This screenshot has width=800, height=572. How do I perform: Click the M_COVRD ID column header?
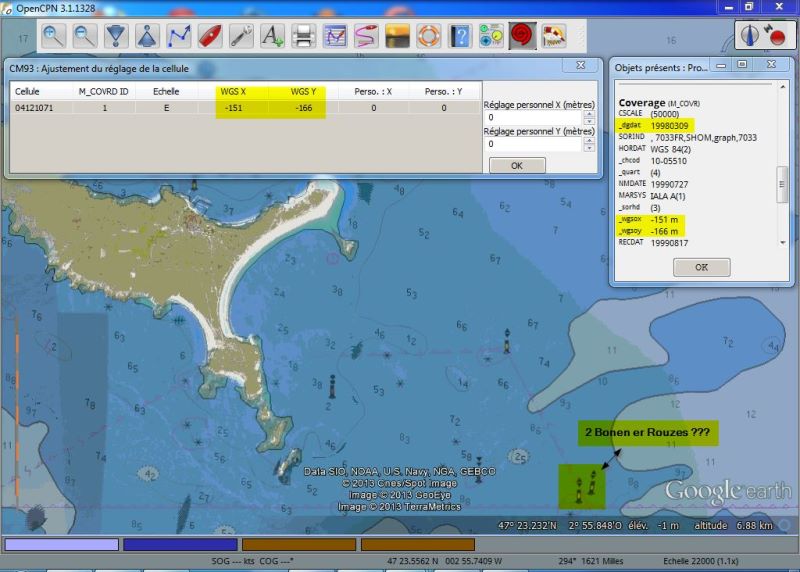[104, 92]
